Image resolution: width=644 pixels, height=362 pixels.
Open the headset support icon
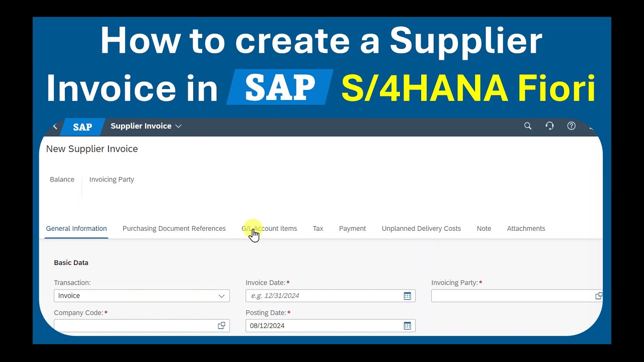click(549, 126)
